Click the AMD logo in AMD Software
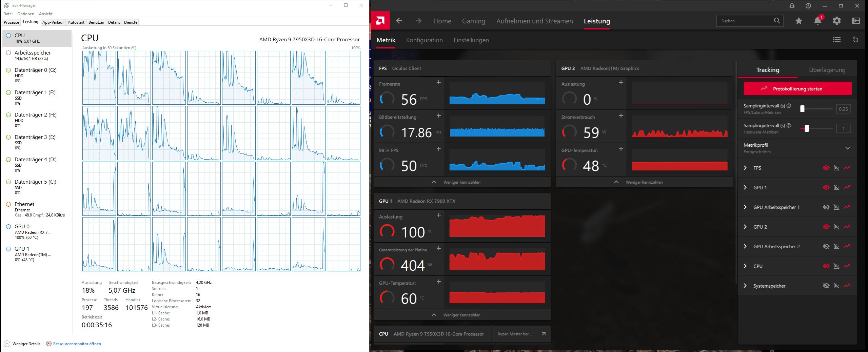The width and height of the screenshot is (868, 352). (380, 21)
